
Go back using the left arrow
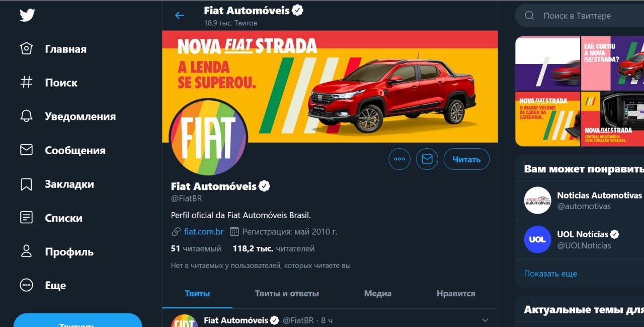point(180,16)
